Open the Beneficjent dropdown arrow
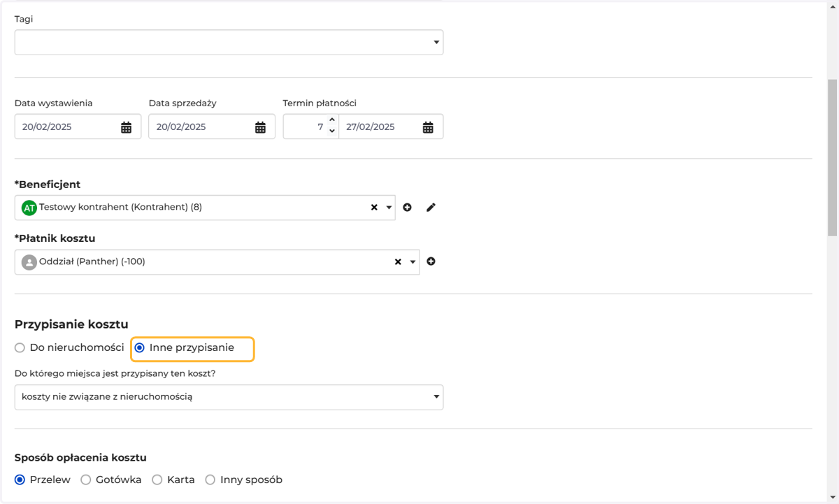 point(389,208)
